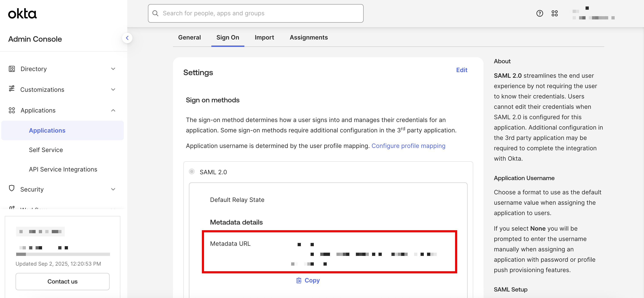Click the search magnifier icon
Screen dimensions: 644x298
(156, 13)
